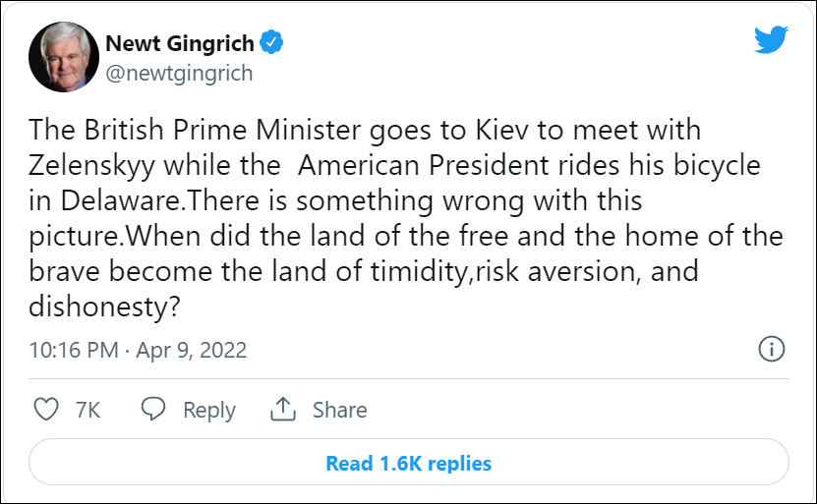Open the tweet info circle icon
This screenshot has width=817, height=504.
(772, 349)
